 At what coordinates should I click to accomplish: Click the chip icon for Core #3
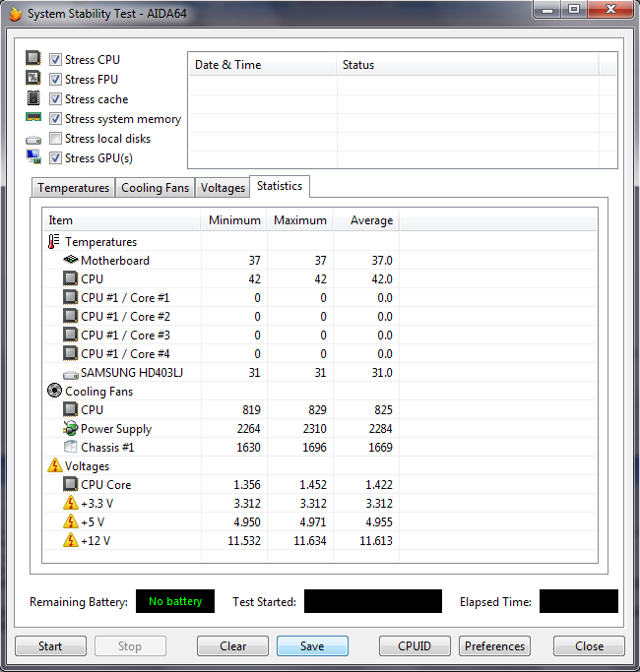click(70, 335)
